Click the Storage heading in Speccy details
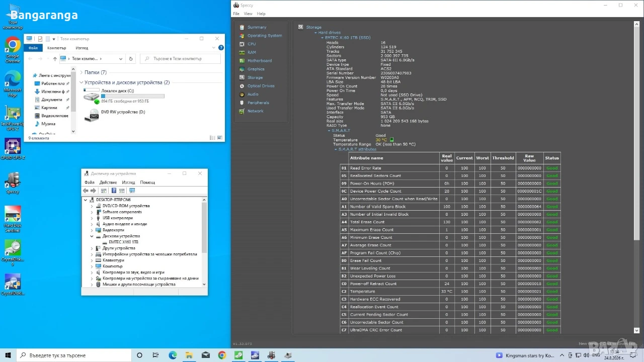This screenshot has height=362, width=644. [x=313, y=27]
